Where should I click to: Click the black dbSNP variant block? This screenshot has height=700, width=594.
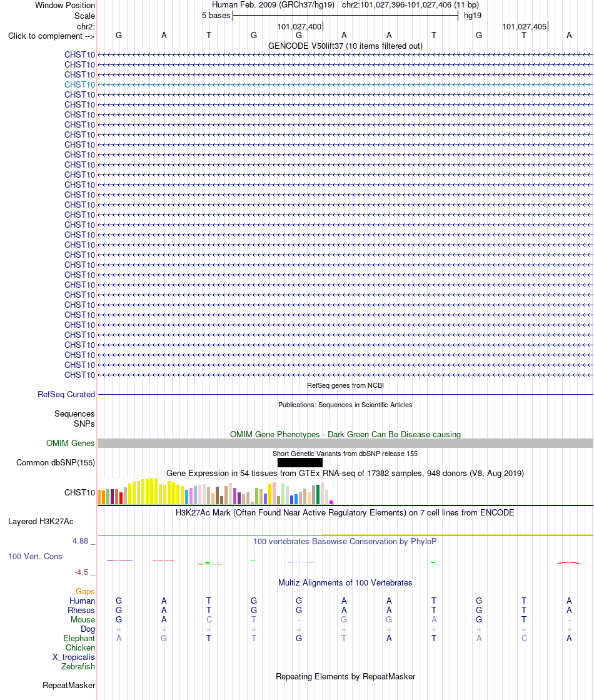click(x=300, y=463)
